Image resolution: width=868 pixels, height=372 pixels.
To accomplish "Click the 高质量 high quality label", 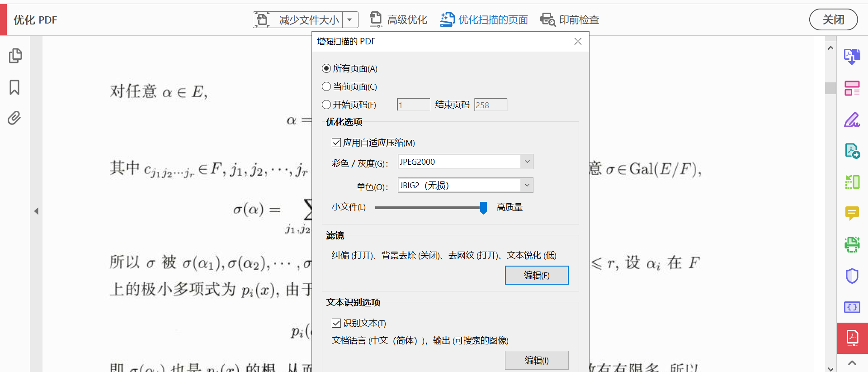I will (x=509, y=207).
